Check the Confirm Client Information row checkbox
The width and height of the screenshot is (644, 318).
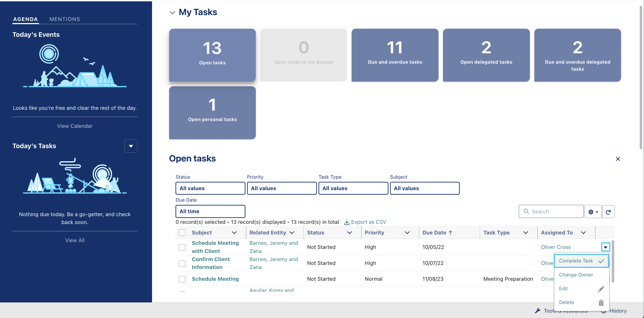click(182, 263)
